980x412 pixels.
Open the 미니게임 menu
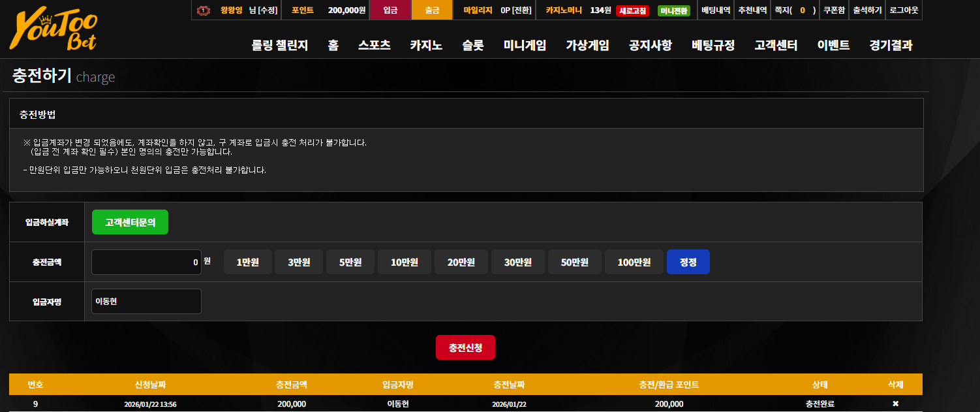525,45
